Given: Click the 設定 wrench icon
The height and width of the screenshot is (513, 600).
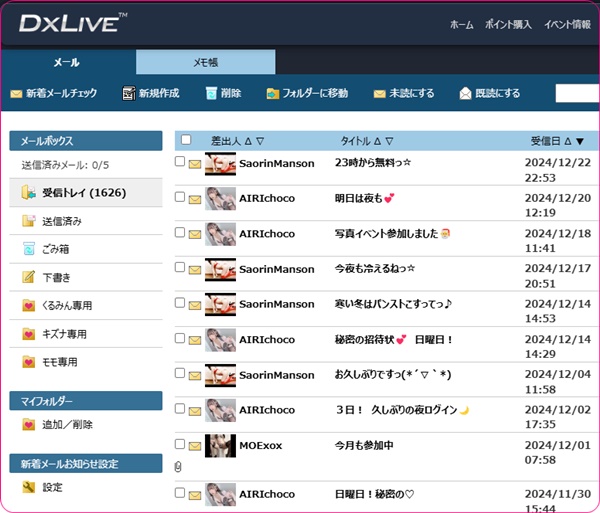Looking at the screenshot, I should [29, 488].
